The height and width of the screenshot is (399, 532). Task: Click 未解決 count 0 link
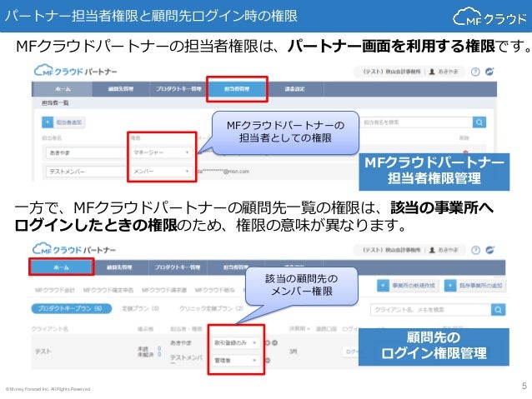tap(159, 354)
